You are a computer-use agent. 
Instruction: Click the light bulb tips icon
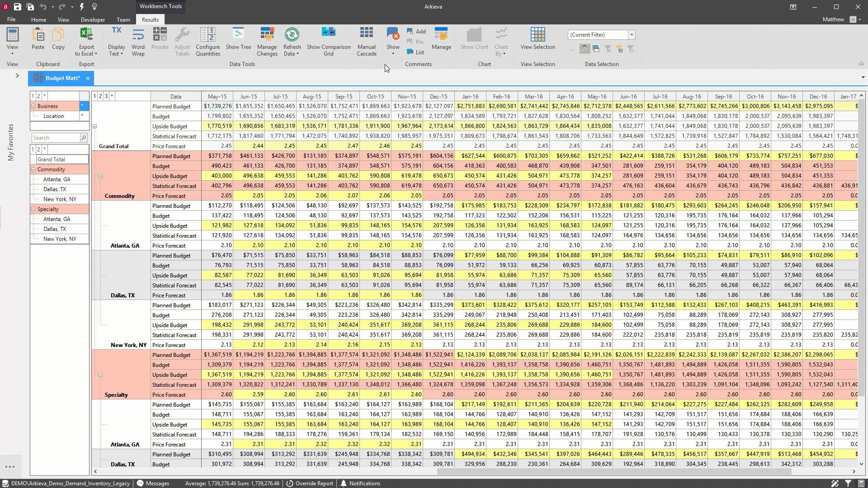pos(94,7)
